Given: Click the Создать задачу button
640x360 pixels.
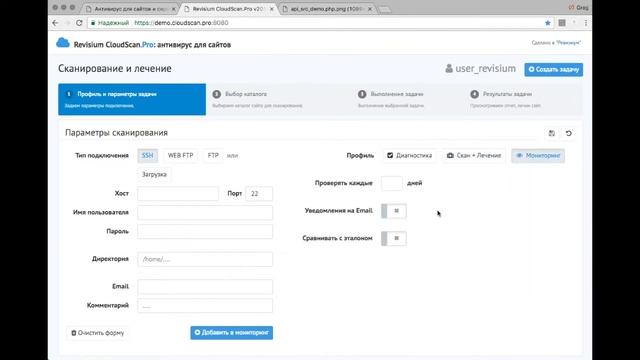Looking at the screenshot, I should [553, 69].
